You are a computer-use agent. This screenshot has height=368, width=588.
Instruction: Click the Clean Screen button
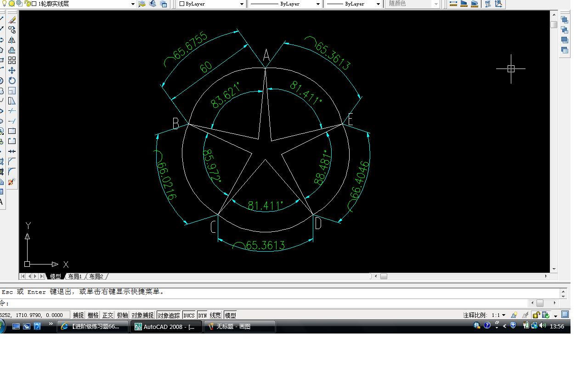565,315
